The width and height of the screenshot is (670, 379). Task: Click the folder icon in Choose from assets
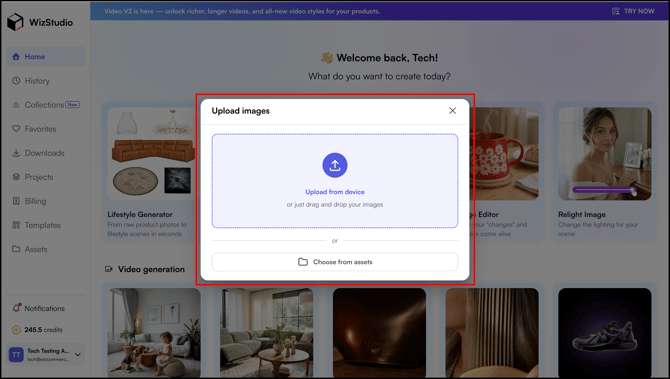point(303,262)
